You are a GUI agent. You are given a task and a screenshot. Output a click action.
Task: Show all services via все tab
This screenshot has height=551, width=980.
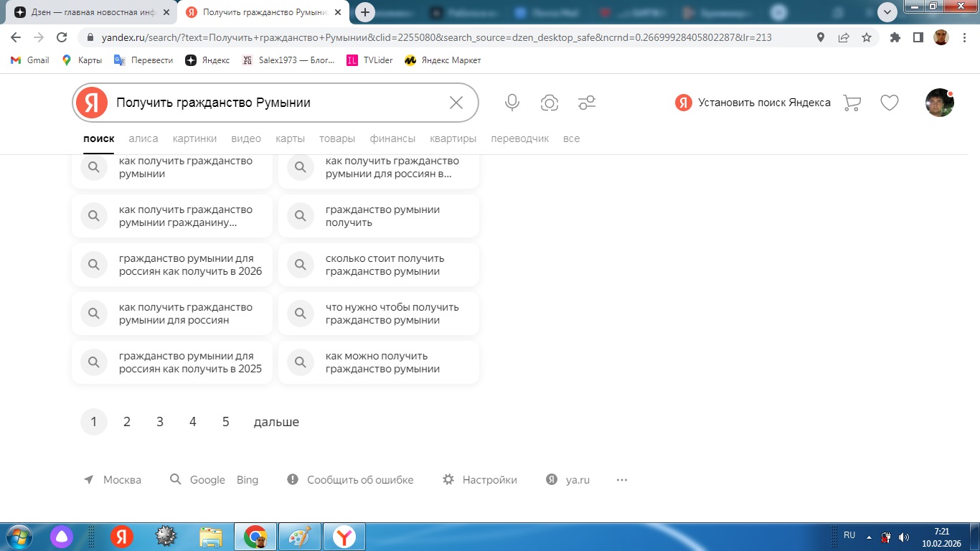pos(572,138)
